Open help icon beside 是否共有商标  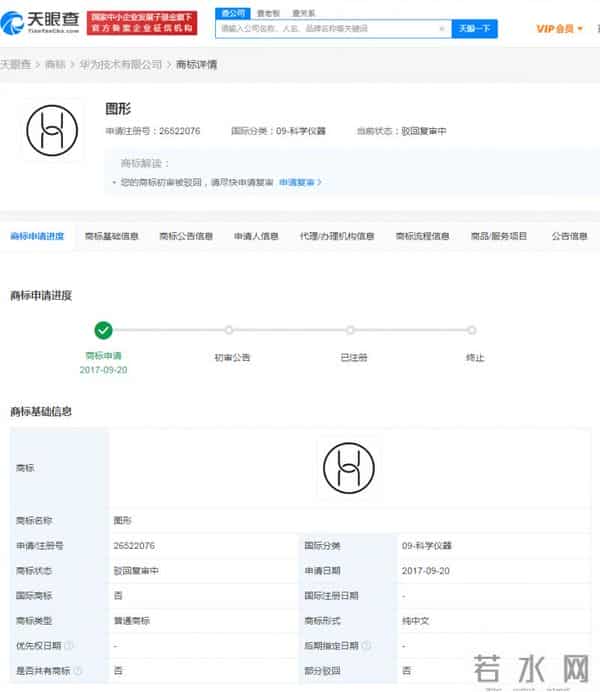tap(78, 671)
